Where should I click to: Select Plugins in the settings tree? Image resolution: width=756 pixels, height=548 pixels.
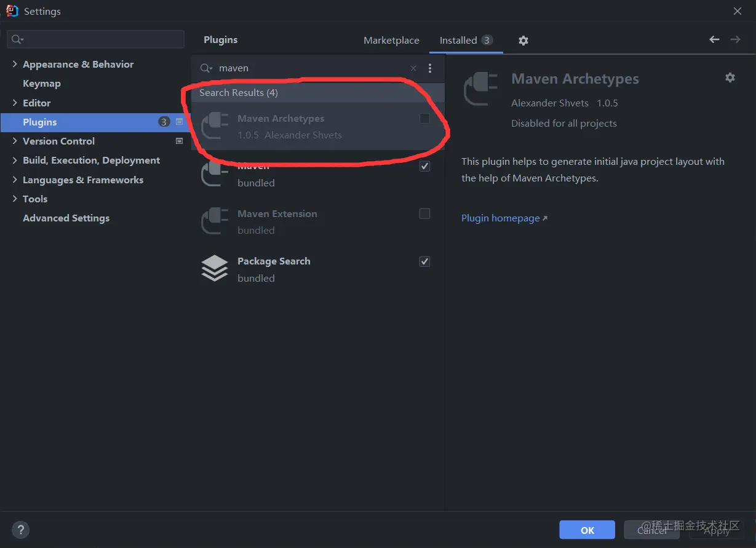point(95,122)
